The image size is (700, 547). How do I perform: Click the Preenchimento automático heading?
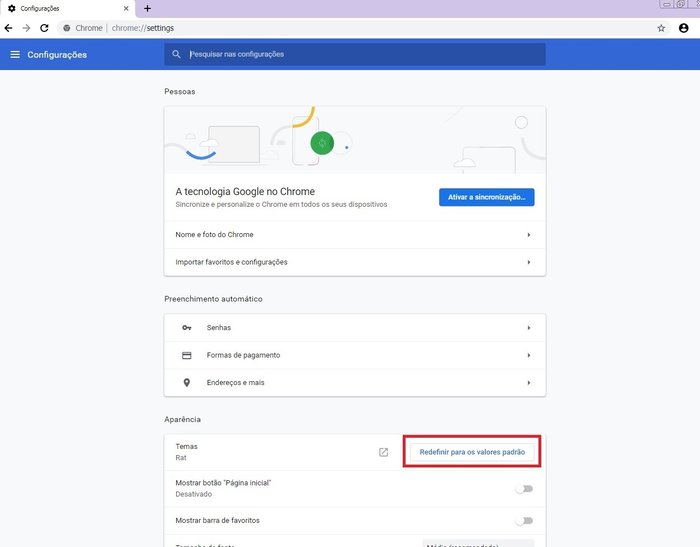[x=213, y=299]
